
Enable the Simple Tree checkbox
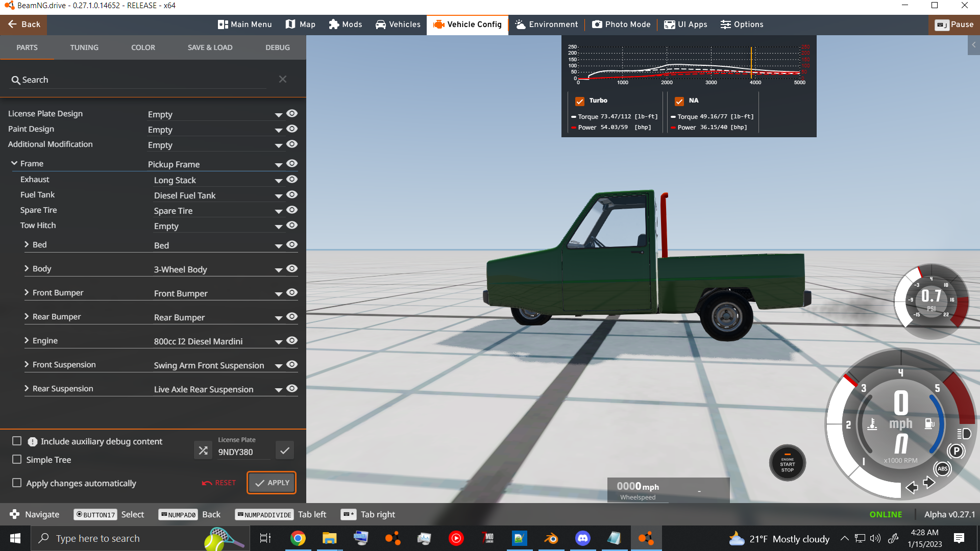17,459
